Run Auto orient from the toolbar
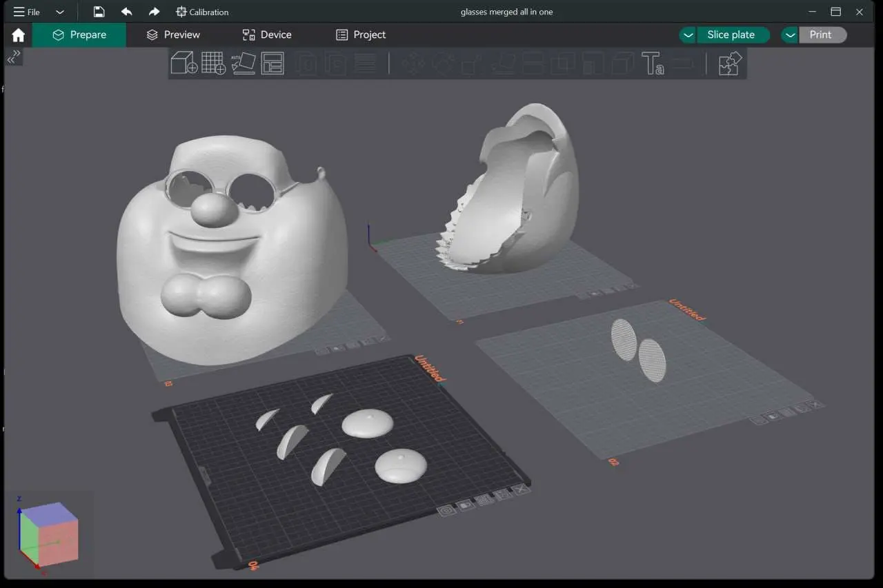Screen dimensions: 883x588 [243, 63]
